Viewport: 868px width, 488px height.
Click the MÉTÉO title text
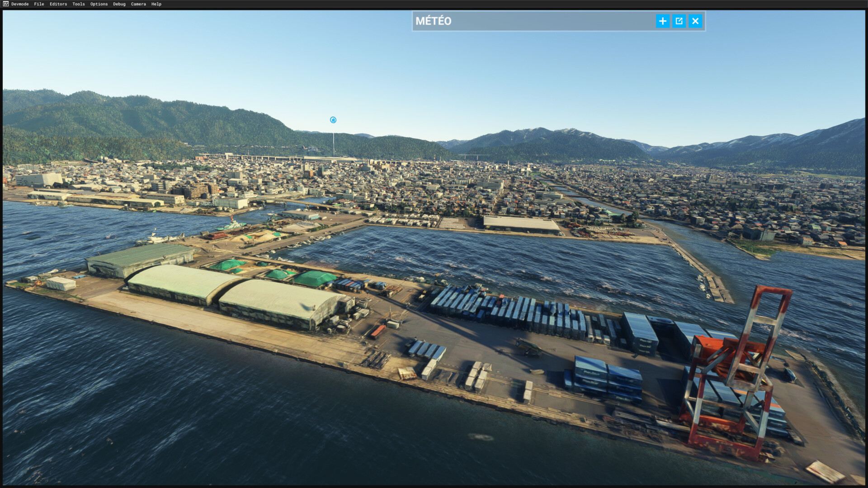pos(433,21)
